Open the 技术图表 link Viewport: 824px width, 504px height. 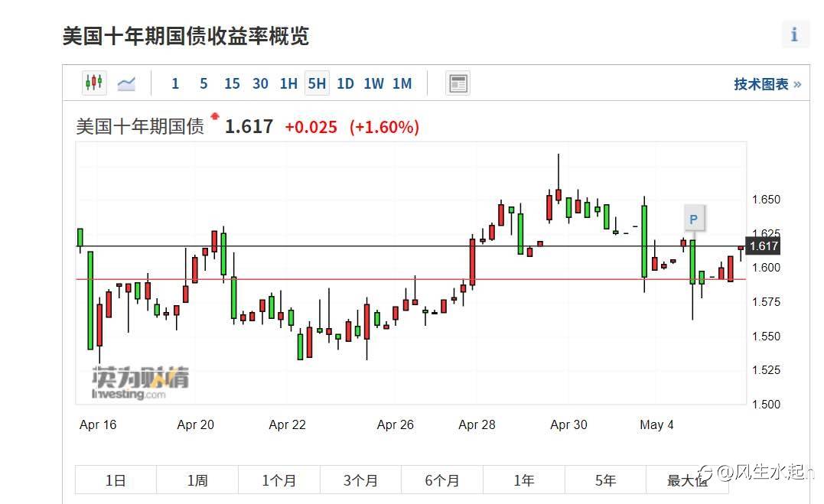pos(767,84)
